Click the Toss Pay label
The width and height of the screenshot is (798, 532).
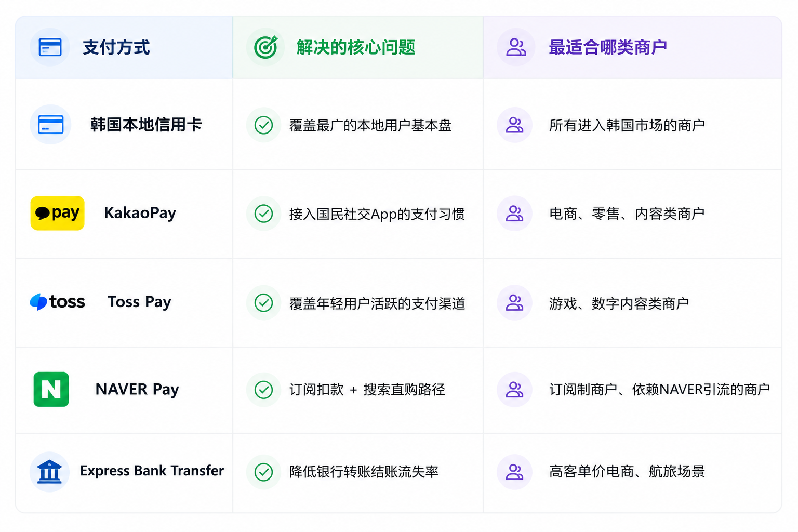[x=139, y=302]
